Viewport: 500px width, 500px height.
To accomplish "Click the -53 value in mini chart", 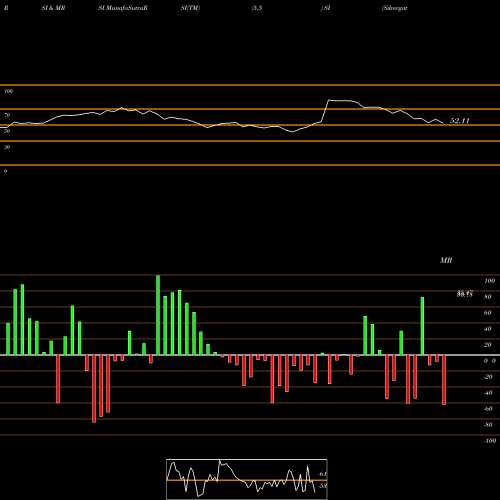I will 322,486.
